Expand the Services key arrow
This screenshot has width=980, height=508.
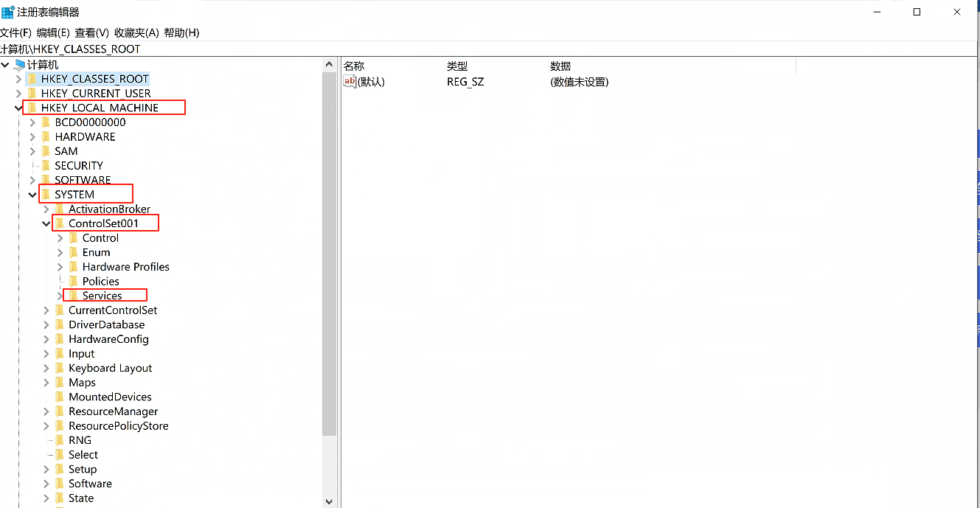coord(60,296)
